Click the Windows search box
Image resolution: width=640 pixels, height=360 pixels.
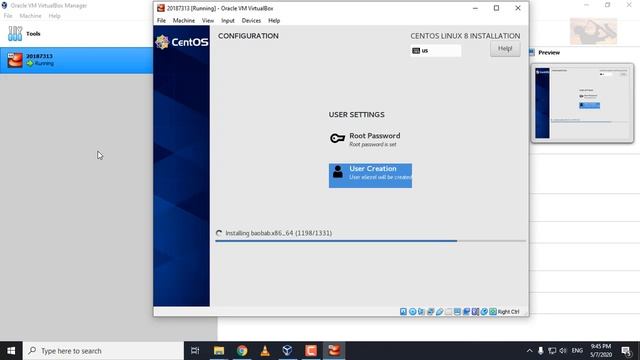104,351
